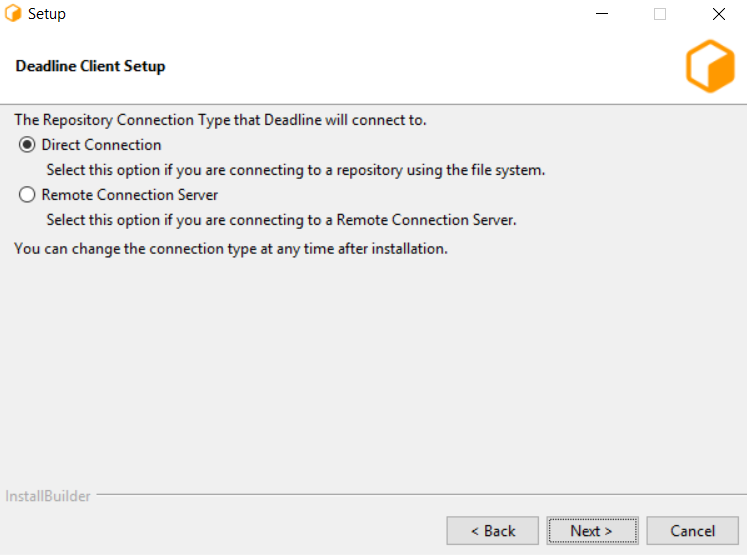Click the disabled maximize button
The image size is (747, 555).
pyautogui.click(x=660, y=15)
